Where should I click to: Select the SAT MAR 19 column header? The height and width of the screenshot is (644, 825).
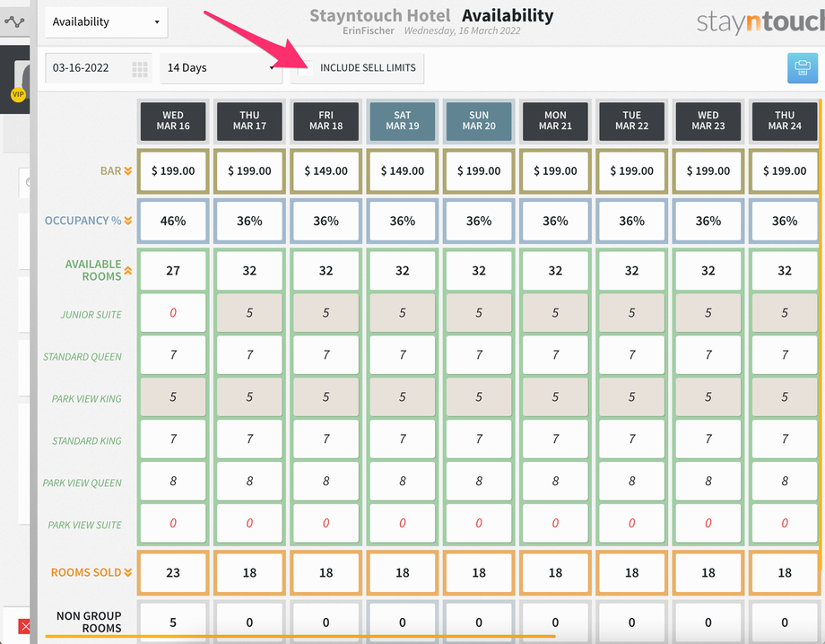pos(403,121)
